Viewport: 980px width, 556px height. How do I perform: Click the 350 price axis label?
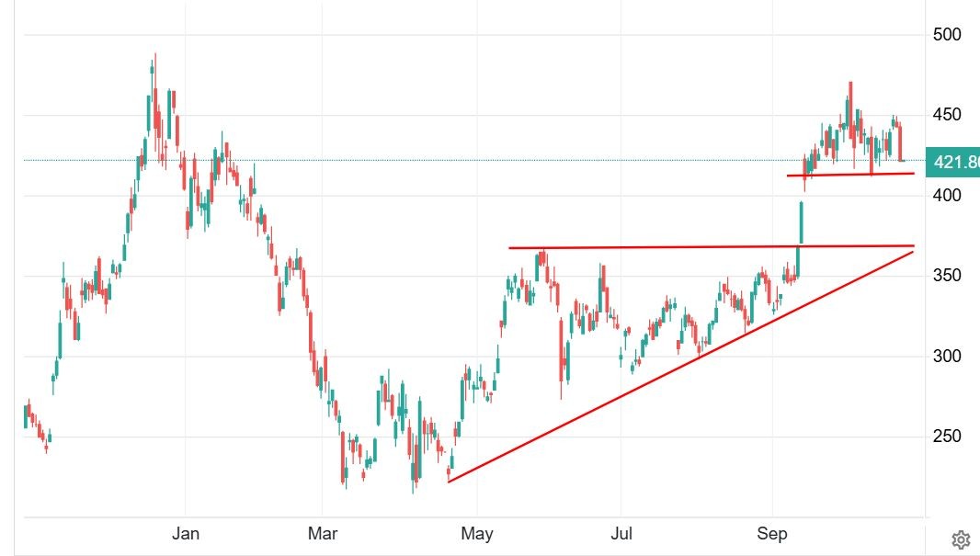[947, 277]
